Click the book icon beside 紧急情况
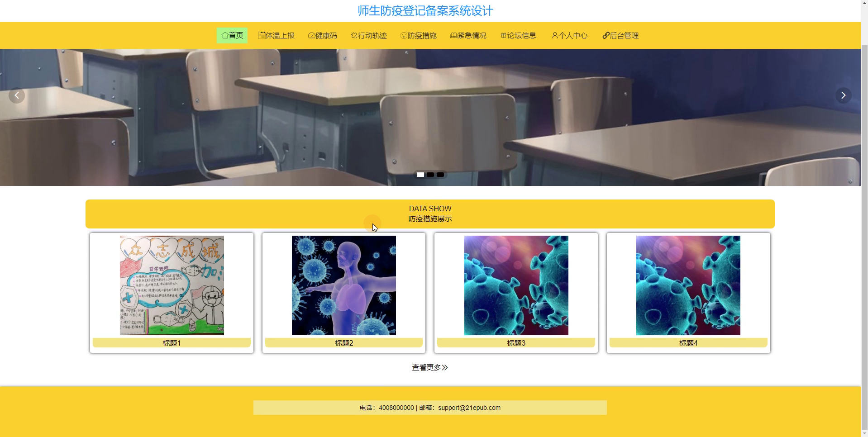 coord(453,35)
